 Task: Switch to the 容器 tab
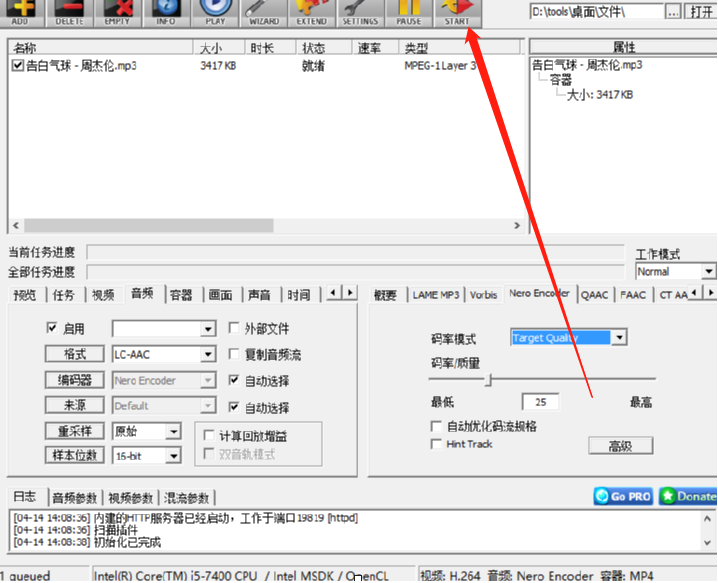[181, 295]
